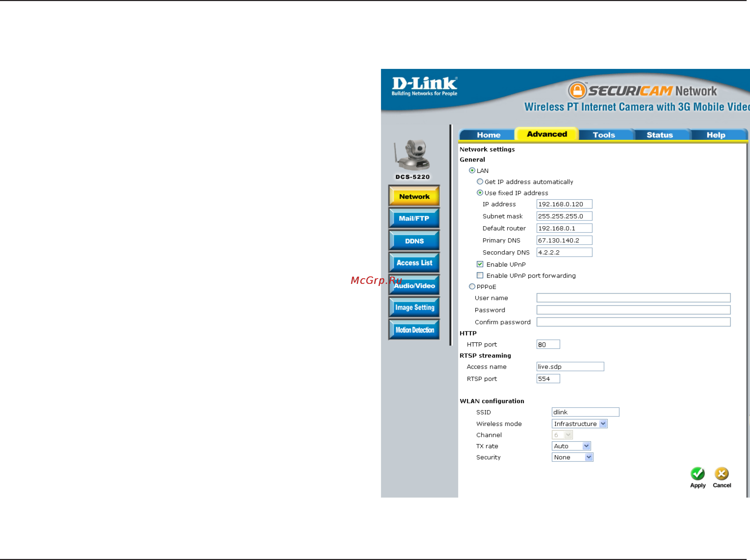This screenshot has width=750, height=560.
Task: Open the Network settings sidebar button
Action: coord(414,196)
